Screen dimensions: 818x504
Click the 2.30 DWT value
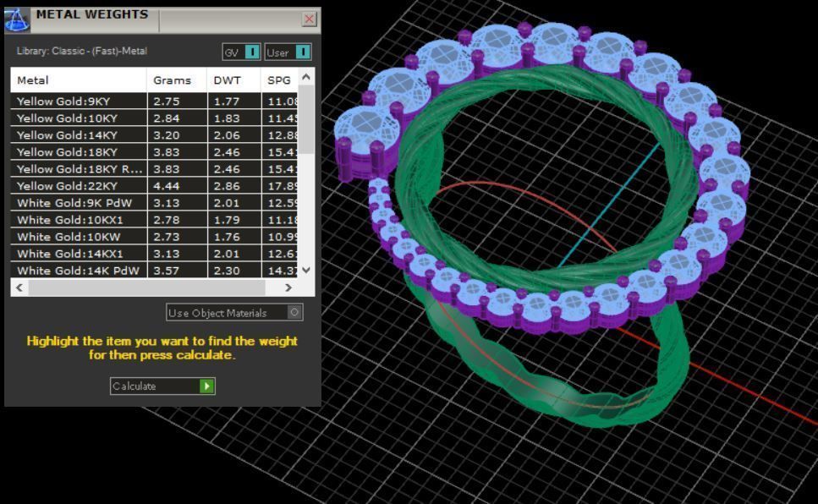pyautogui.click(x=227, y=271)
